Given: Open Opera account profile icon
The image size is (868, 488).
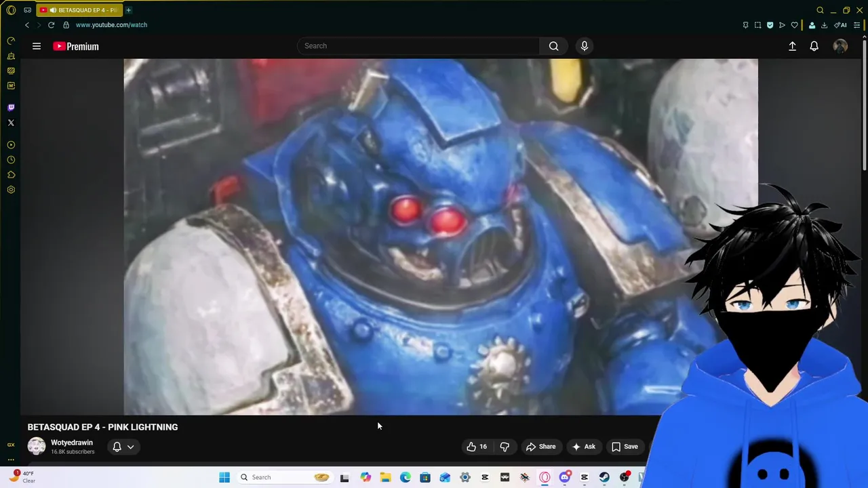Looking at the screenshot, I should [812, 25].
